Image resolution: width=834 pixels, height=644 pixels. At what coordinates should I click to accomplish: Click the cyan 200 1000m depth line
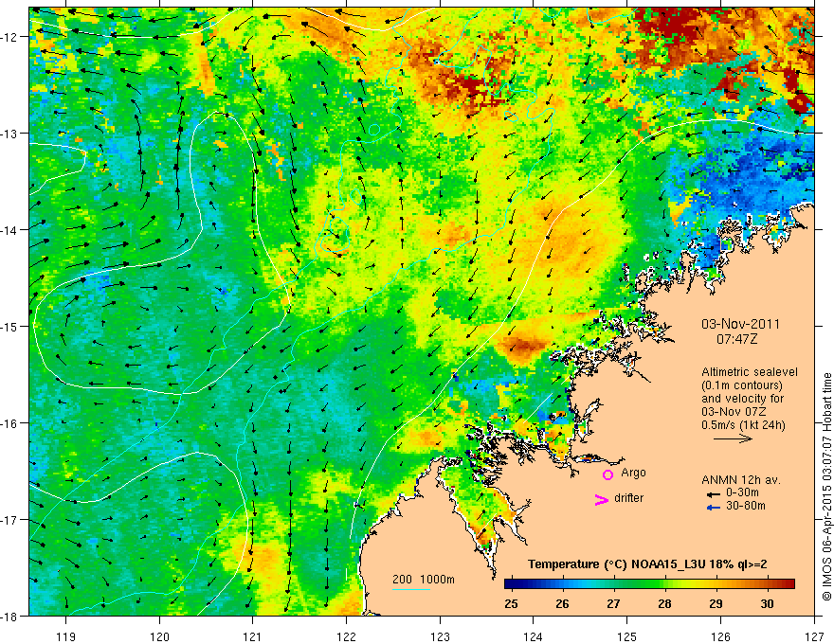pos(411,589)
